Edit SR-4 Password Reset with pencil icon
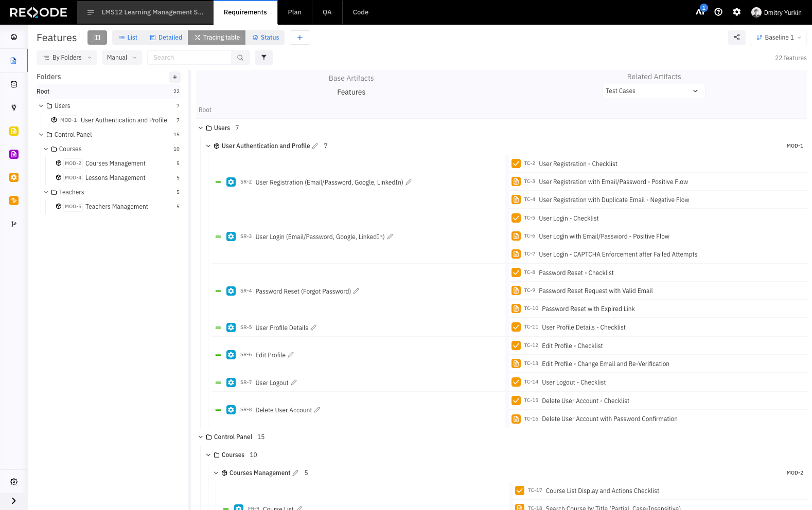Screen dimensions: 812x510 [x=356, y=291]
